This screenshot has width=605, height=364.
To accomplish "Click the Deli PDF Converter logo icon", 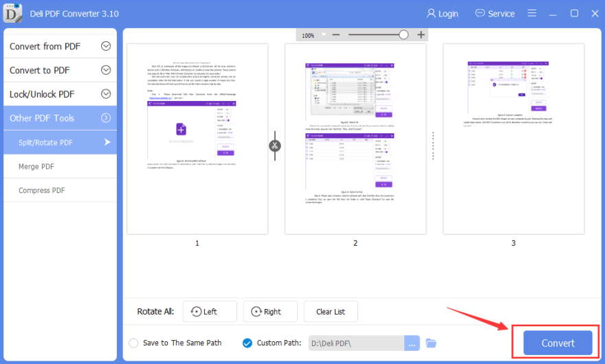I will coord(12,13).
